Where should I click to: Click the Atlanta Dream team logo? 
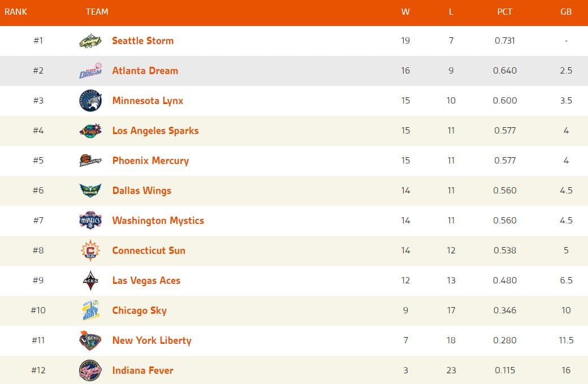[89, 71]
